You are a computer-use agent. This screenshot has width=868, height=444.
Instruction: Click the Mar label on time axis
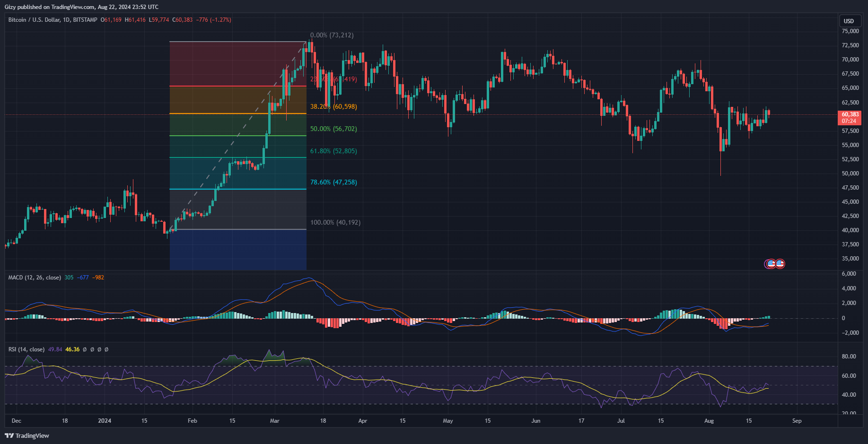coord(274,421)
